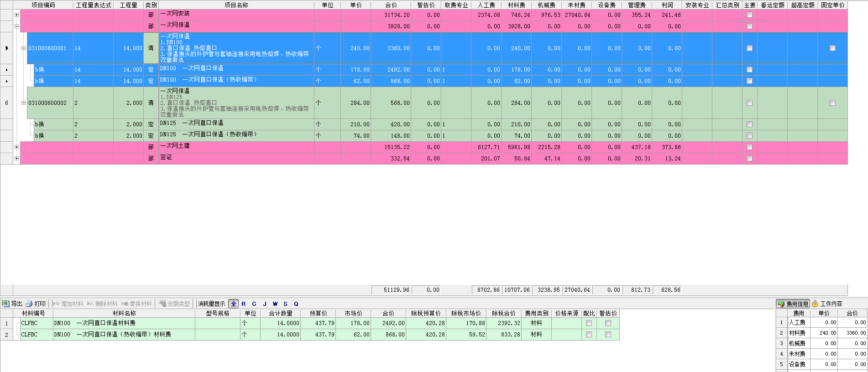Select row header 2 in materials table
The image size is (868, 372).
6,334
